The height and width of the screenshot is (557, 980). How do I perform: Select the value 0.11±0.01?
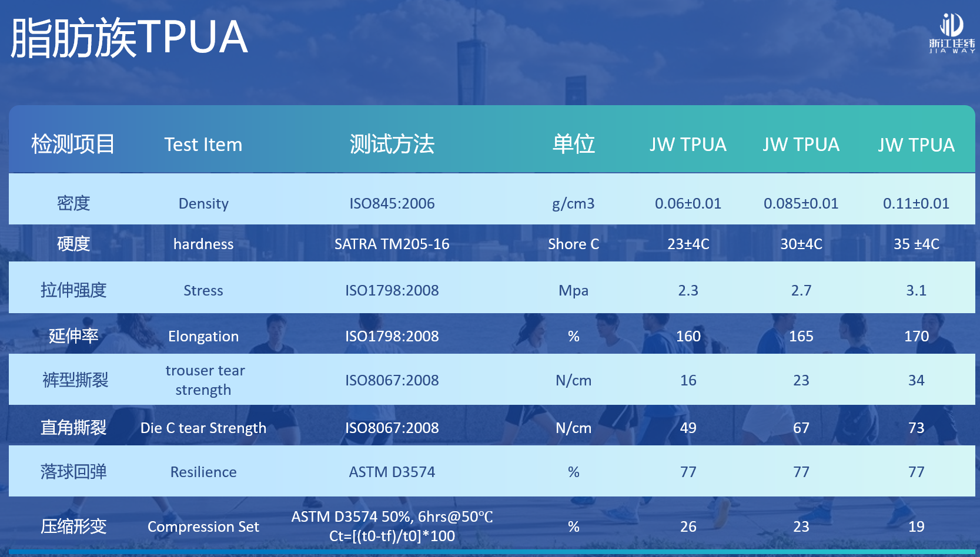917,203
